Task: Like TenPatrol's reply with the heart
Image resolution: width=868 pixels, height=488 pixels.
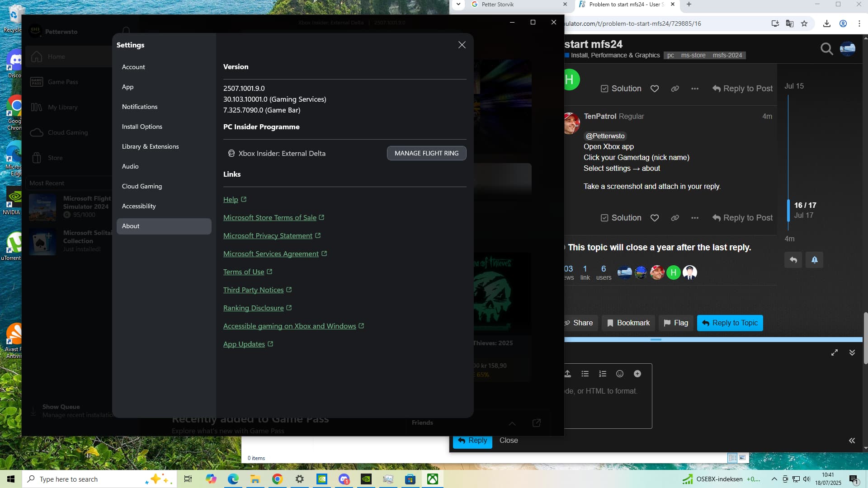Action: (655, 217)
